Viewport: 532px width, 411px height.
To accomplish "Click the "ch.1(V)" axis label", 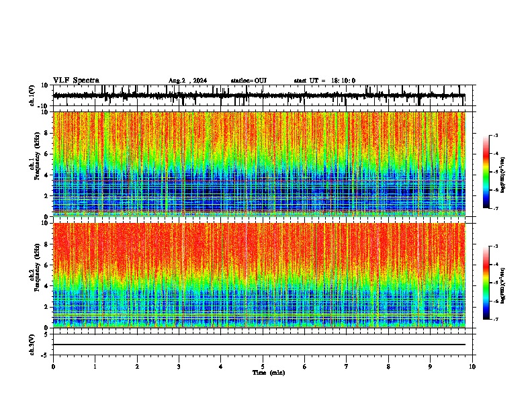I will point(32,95).
